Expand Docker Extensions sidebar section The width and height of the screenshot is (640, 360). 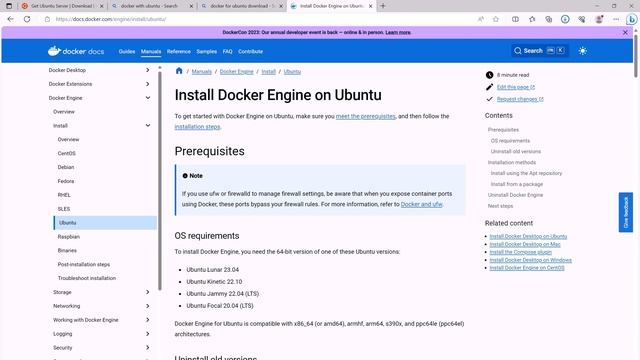coord(148,84)
